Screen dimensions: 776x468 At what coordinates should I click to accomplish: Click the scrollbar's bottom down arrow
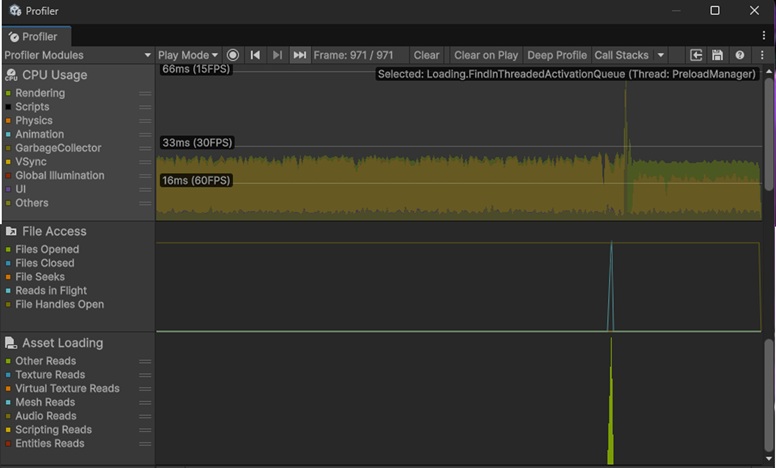(x=769, y=459)
